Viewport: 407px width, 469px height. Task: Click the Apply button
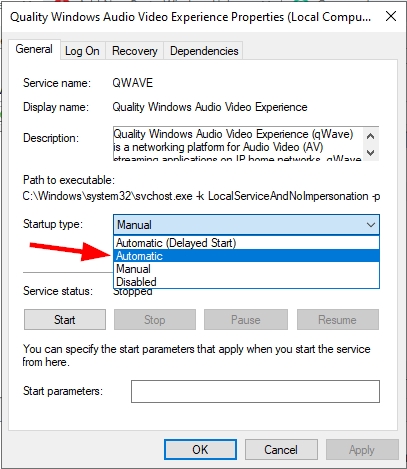click(x=362, y=450)
